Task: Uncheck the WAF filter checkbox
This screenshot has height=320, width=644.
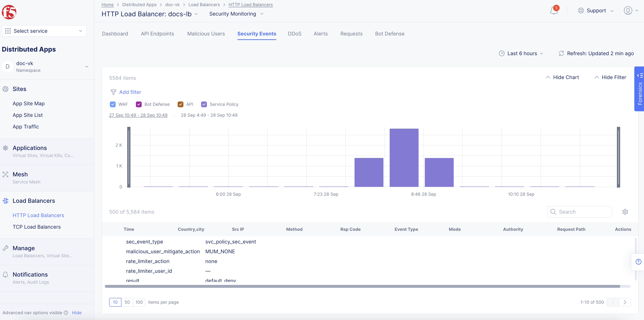Action: click(x=113, y=104)
